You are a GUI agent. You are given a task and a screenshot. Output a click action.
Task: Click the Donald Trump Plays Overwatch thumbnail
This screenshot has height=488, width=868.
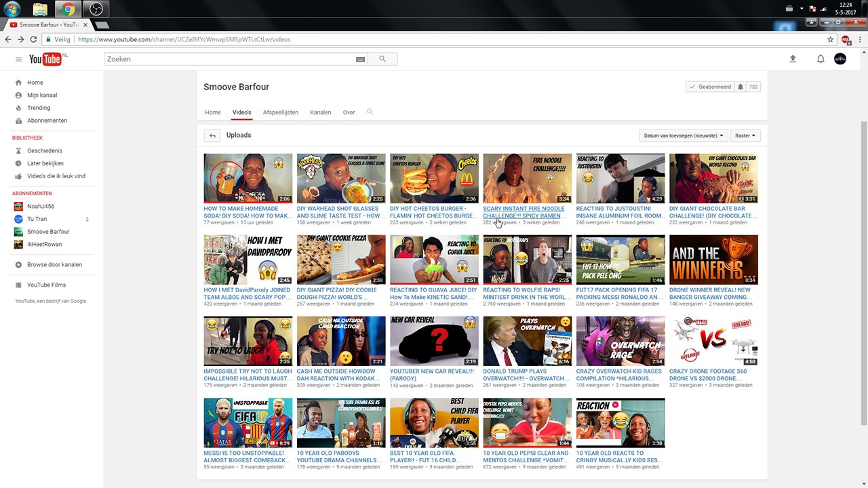tap(527, 341)
